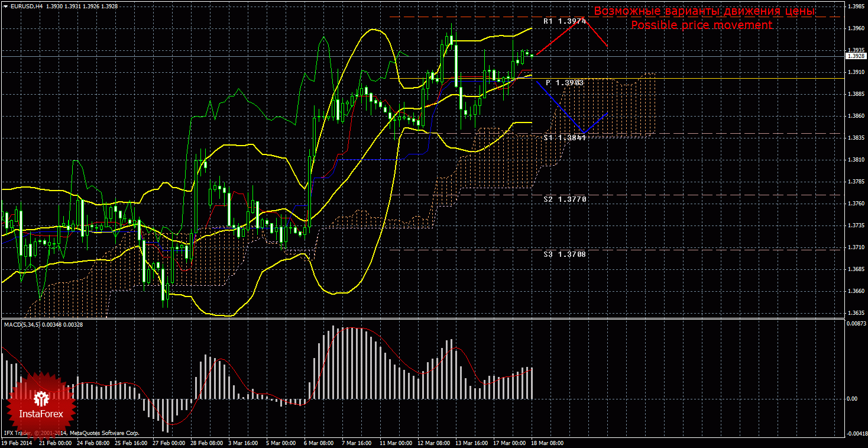Click the Russian annotation 'Возможные варианты движения цены'

[x=704, y=11]
